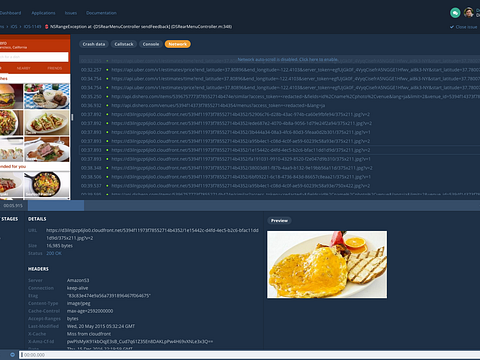Click the 200 OK status value
This screenshot has width=480, height=360.
(54, 253)
